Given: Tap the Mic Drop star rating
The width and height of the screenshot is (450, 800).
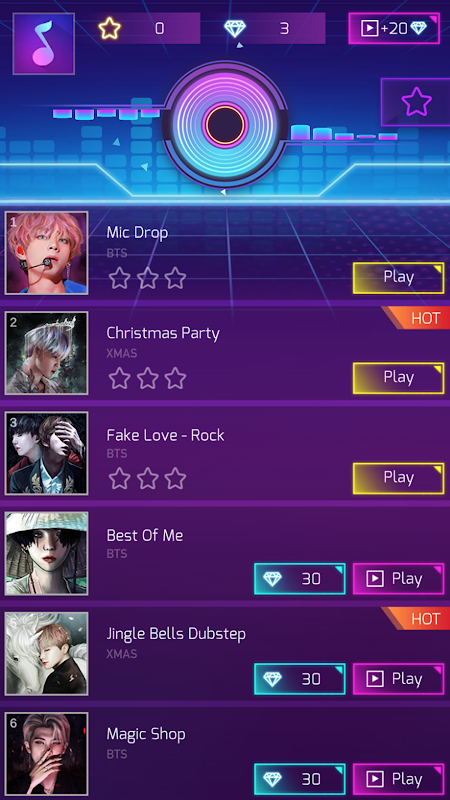Looking at the screenshot, I should coord(147,278).
